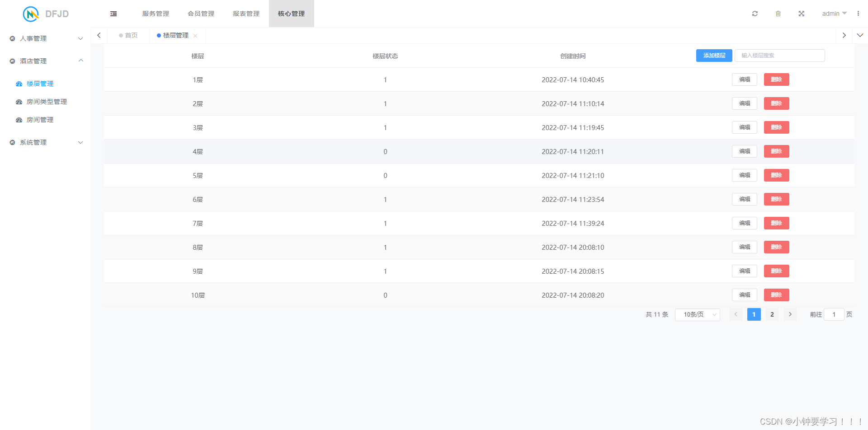Open 房间类型管理 in the sidebar
Screen dimensions: 868x430
tap(47, 102)
